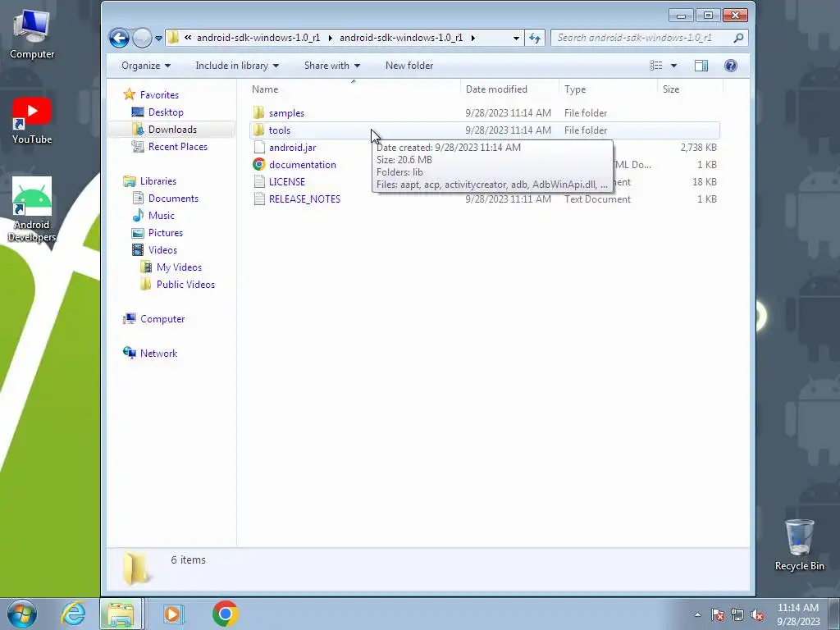Open the Documents library

173,199
